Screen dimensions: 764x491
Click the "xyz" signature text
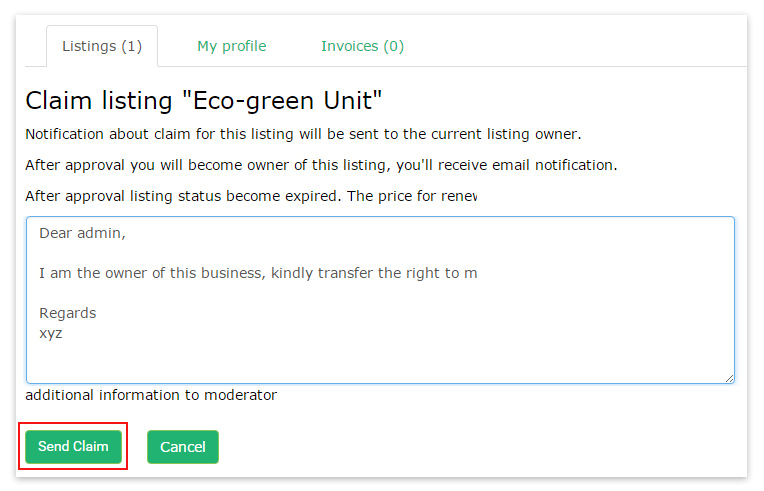tap(51, 333)
